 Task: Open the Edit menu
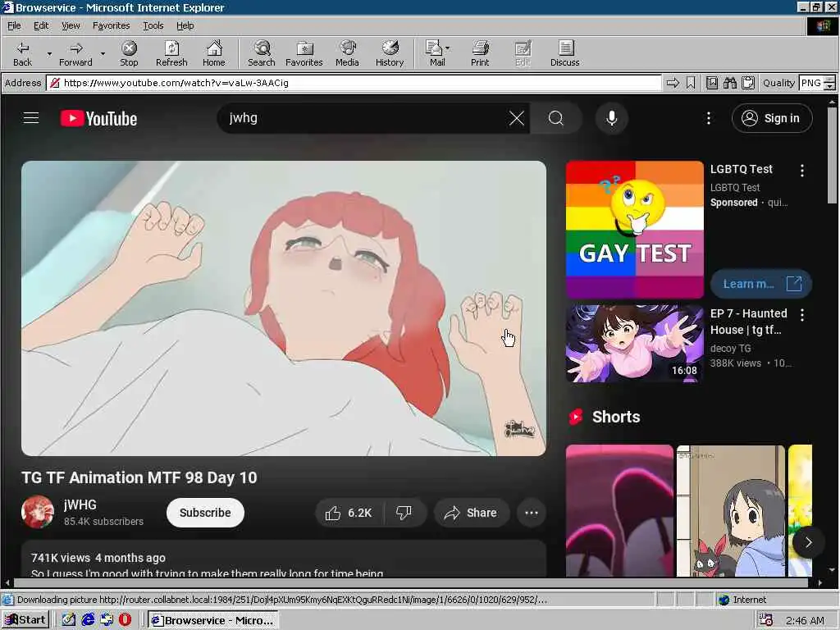pos(41,25)
